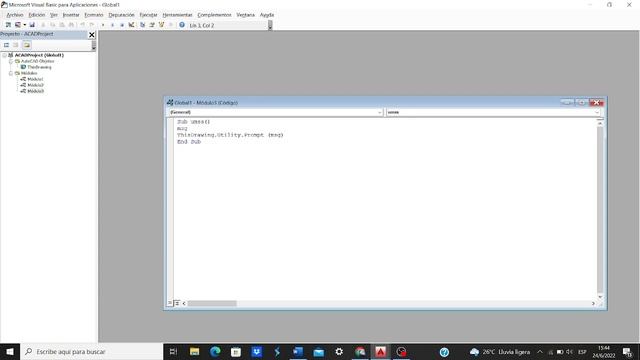The height and width of the screenshot is (360, 640).
Task: Click the Paste toolbar icon
Action: coord(62,25)
